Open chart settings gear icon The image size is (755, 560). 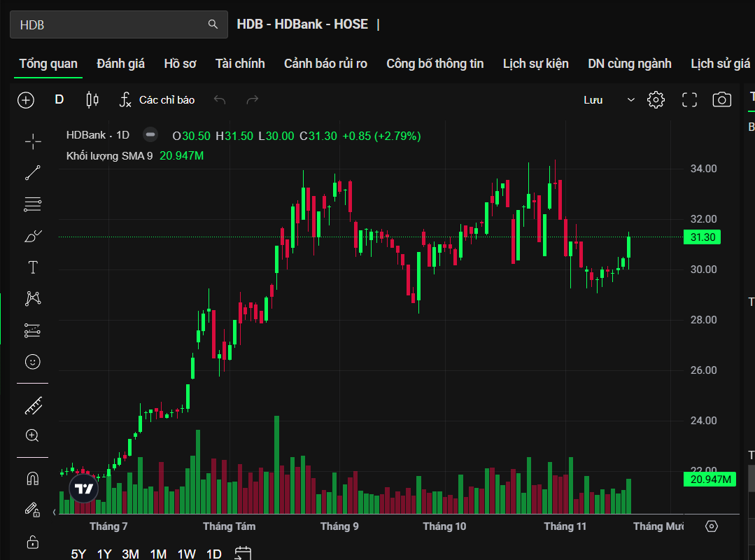(x=656, y=100)
